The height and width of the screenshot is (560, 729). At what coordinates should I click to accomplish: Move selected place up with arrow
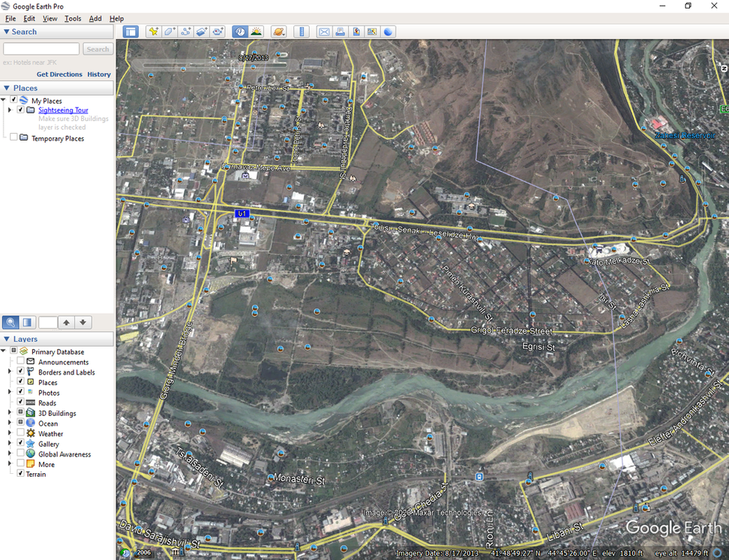(x=66, y=322)
